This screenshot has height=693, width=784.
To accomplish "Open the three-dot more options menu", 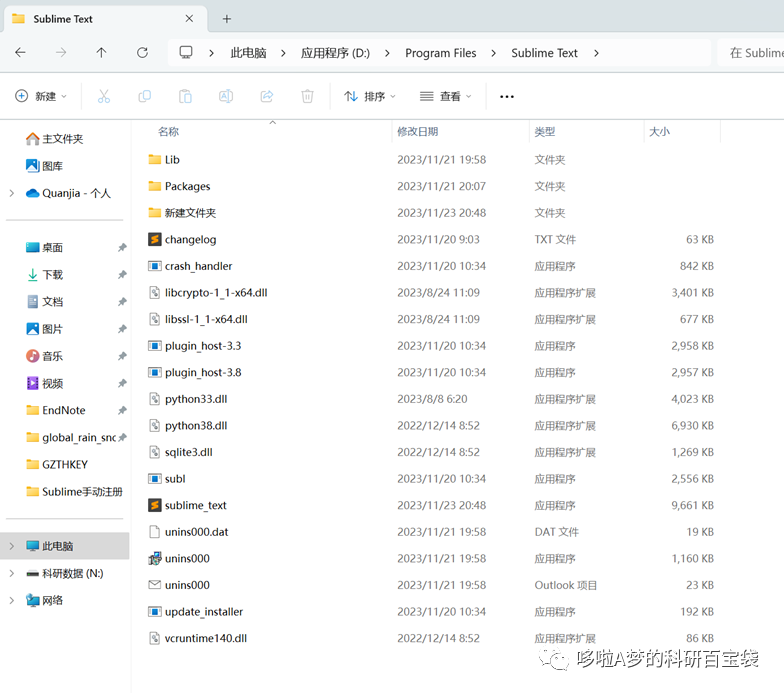I will coord(506,96).
